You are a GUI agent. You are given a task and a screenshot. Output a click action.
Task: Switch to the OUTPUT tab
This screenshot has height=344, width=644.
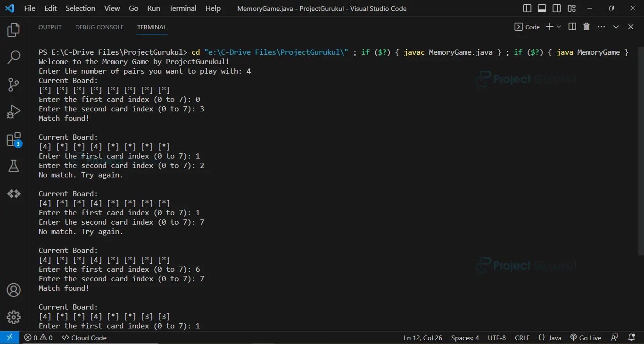(x=50, y=27)
